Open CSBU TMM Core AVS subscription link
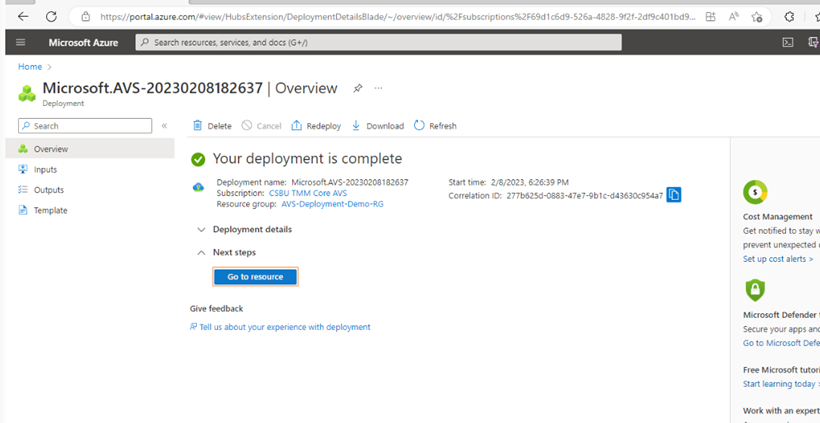This screenshot has width=820, height=423. pos(308,193)
